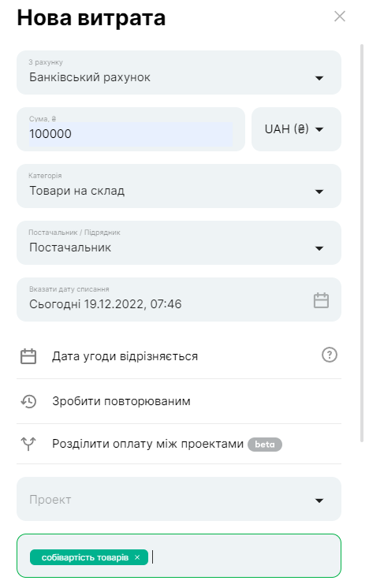Screen dimensions: 369x588
Task: Open the Постачальник / Підрядник dropdown
Action: [x=179, y=243]
